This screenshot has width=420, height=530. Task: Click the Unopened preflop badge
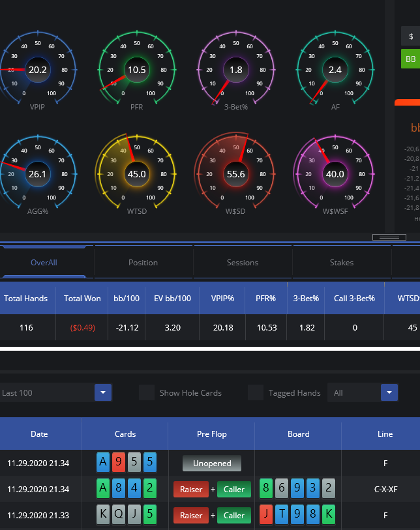point(212,463)
